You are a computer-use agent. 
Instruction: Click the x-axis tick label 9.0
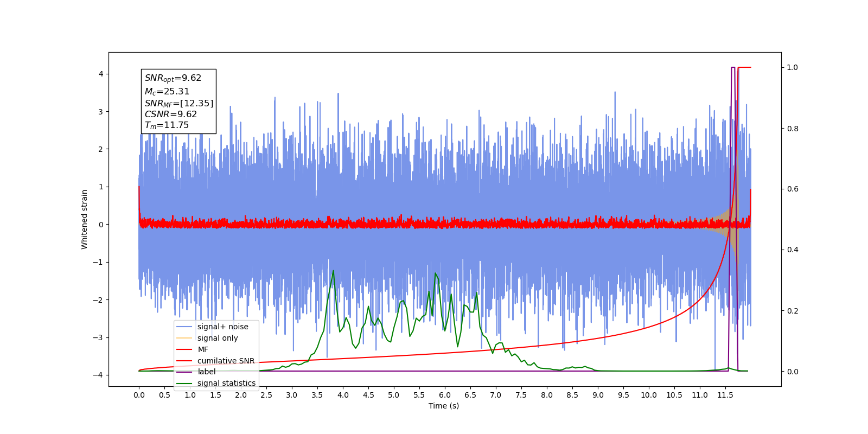[x=598, y=395]
